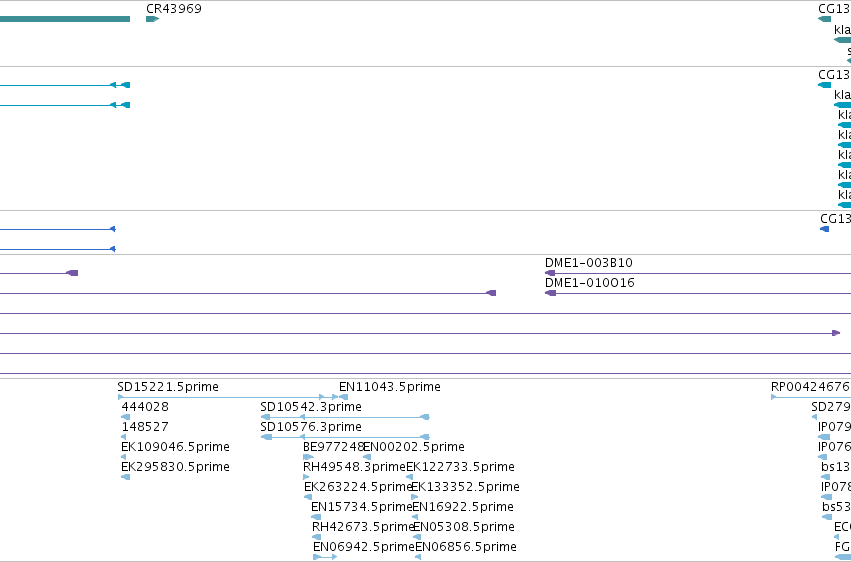Pick the RH42673.5prime label

tap(363, 527)
